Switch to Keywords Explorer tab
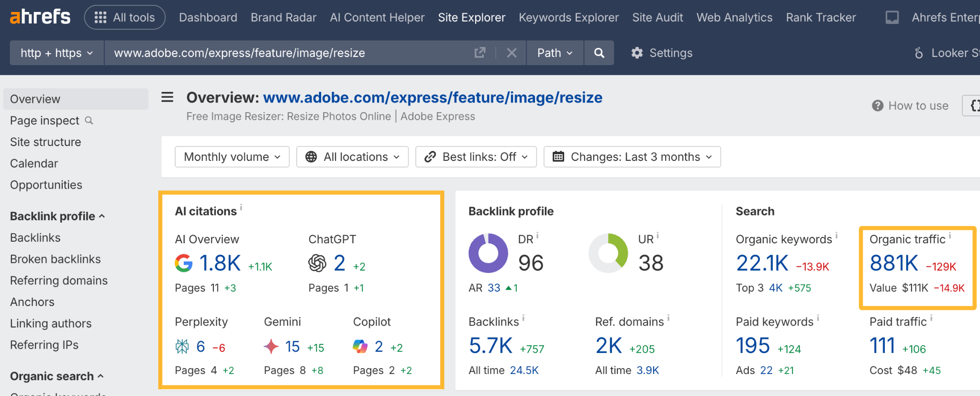The width and height of the screenshot is (980, 396). [x=568, y=18]
